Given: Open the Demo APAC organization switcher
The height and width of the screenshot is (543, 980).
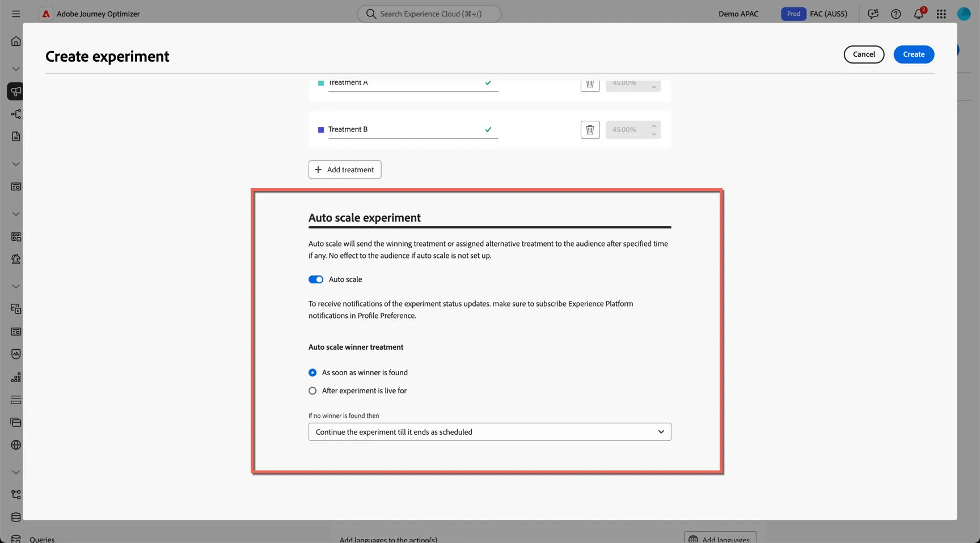Looking at the screenshot, I should (x=738, y=14).
